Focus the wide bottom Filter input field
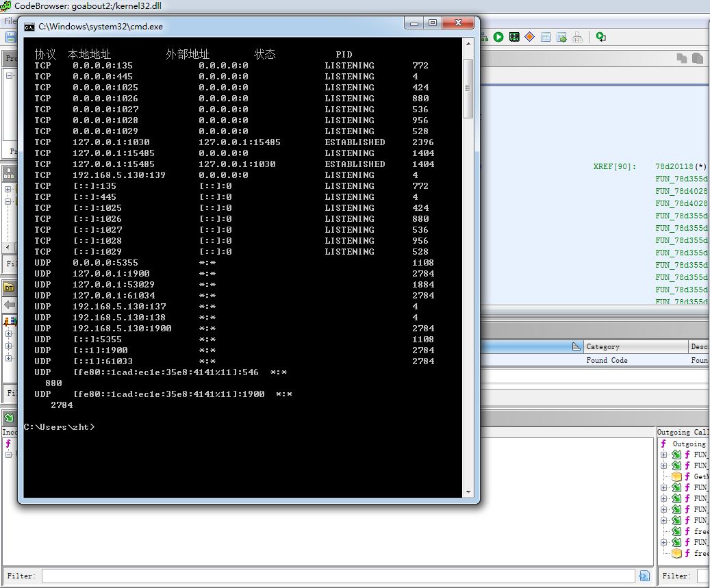The height and width of the screenshot is (588, 710). tap(338, 576)
